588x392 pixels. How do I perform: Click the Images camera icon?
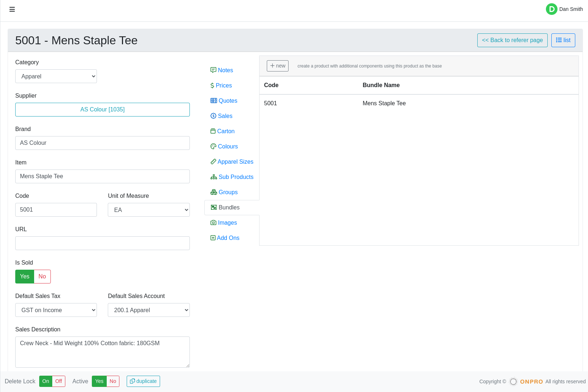coord(213,222)
